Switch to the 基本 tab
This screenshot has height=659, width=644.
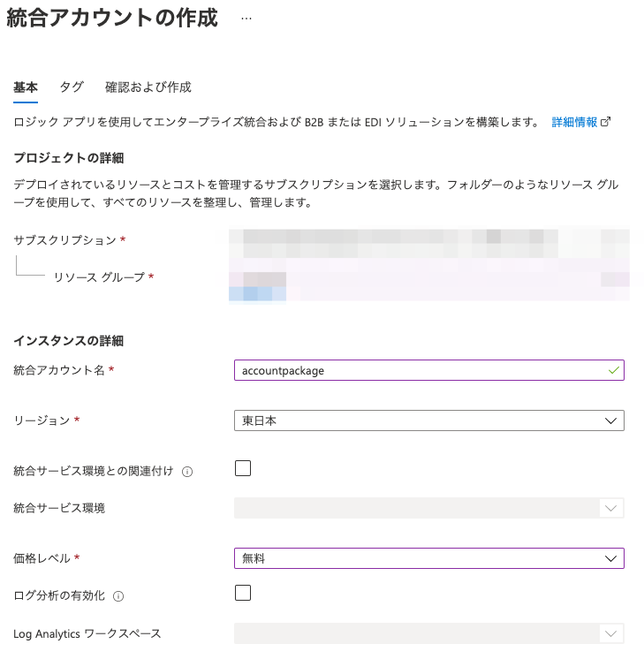click(26, 87)
